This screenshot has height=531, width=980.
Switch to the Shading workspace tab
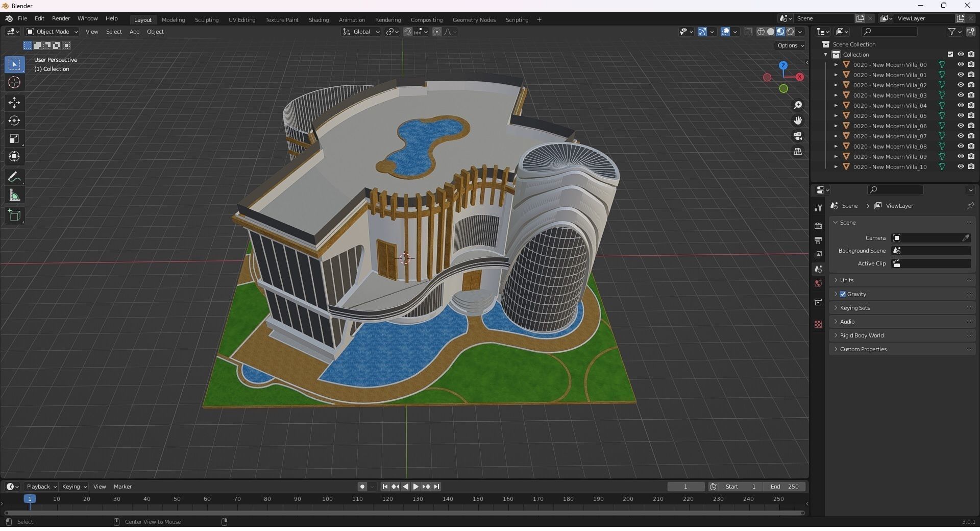[x=318, y=20]
